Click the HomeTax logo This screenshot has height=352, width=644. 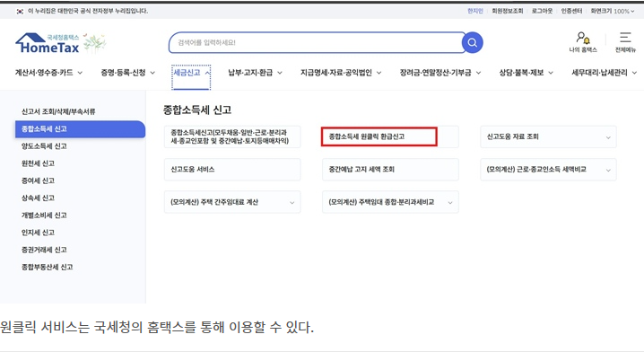coord(48,43)
